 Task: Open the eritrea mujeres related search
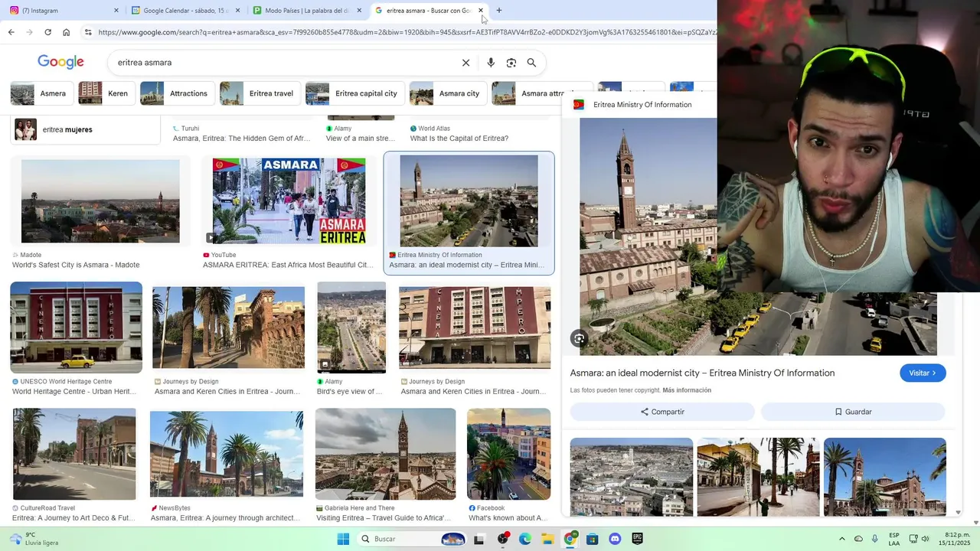click(x=86, y=129)
